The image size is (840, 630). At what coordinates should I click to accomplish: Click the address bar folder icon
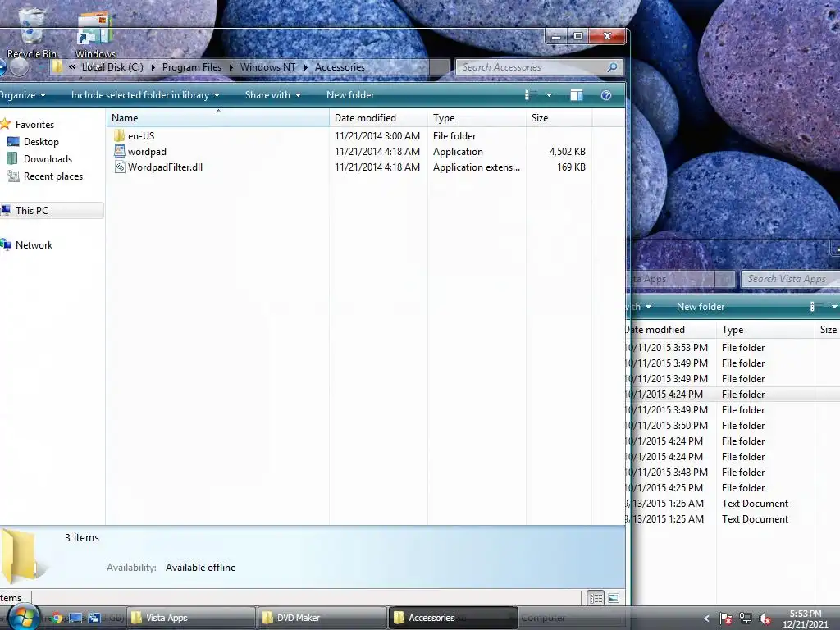pos(57,67)
